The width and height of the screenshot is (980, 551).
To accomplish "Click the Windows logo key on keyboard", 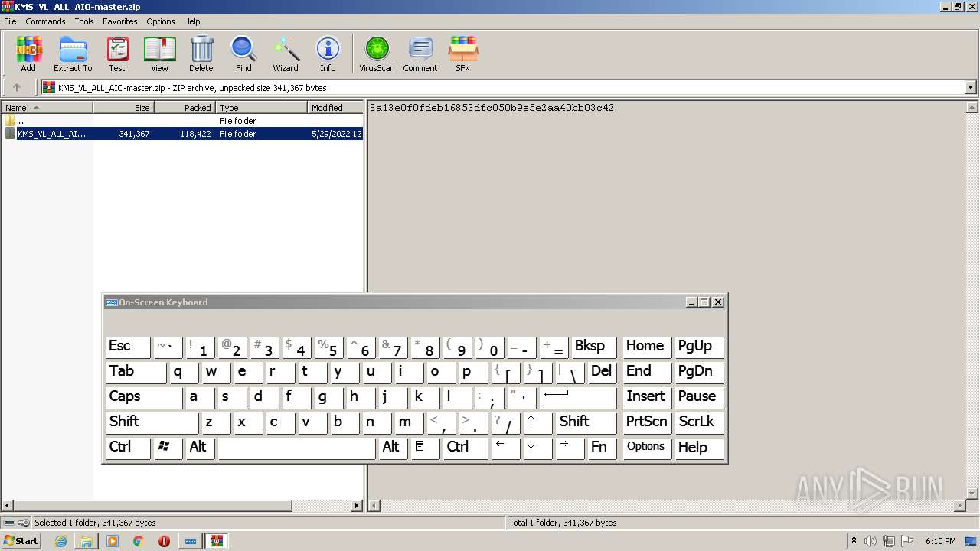I will tap(168, 448).
